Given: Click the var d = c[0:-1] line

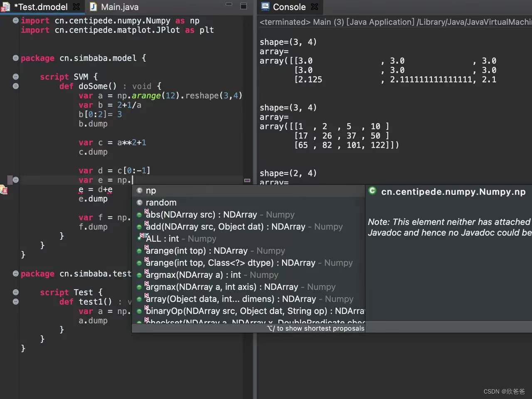Looking at the screenshot, I should click(x=114, y=171).
